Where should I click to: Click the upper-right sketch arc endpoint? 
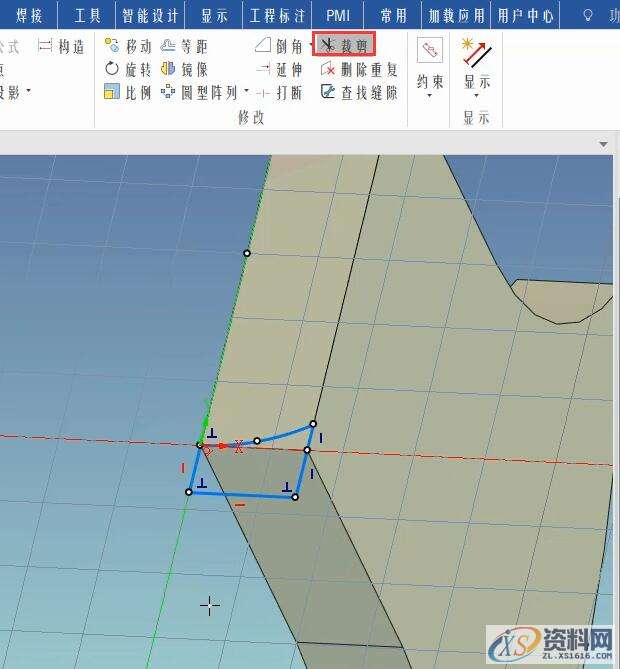[x=313, y=424]
